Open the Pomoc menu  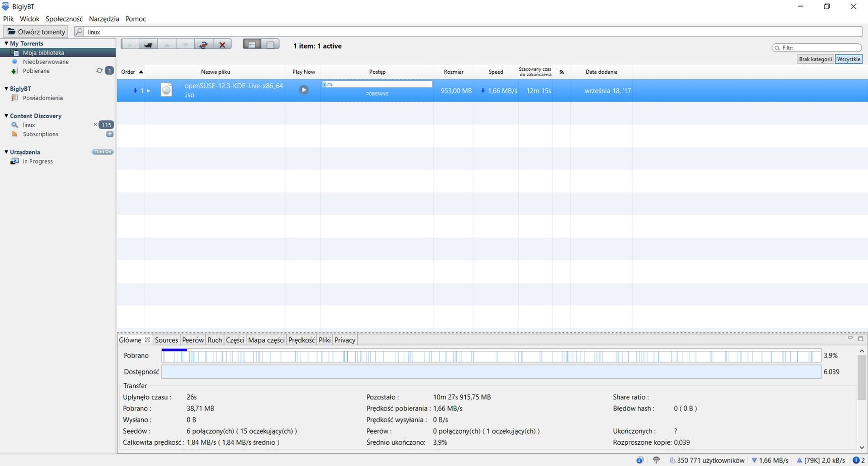coord(136,19)
